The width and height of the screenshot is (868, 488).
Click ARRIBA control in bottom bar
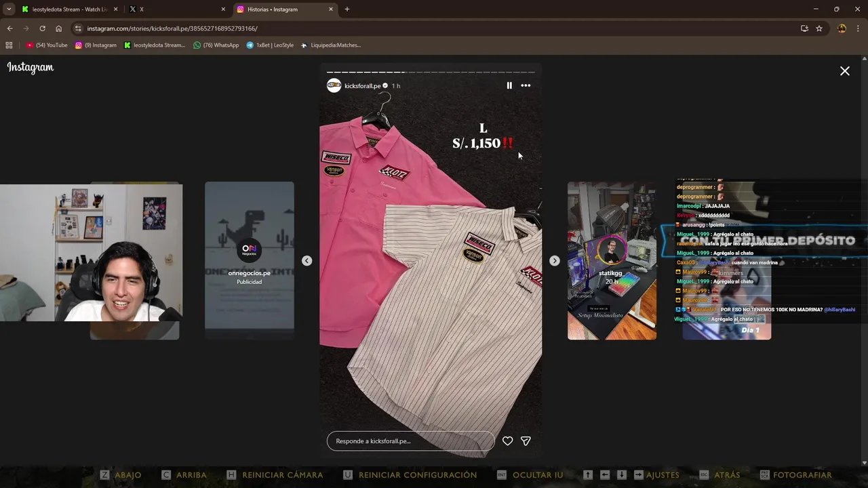pos(184,475)
